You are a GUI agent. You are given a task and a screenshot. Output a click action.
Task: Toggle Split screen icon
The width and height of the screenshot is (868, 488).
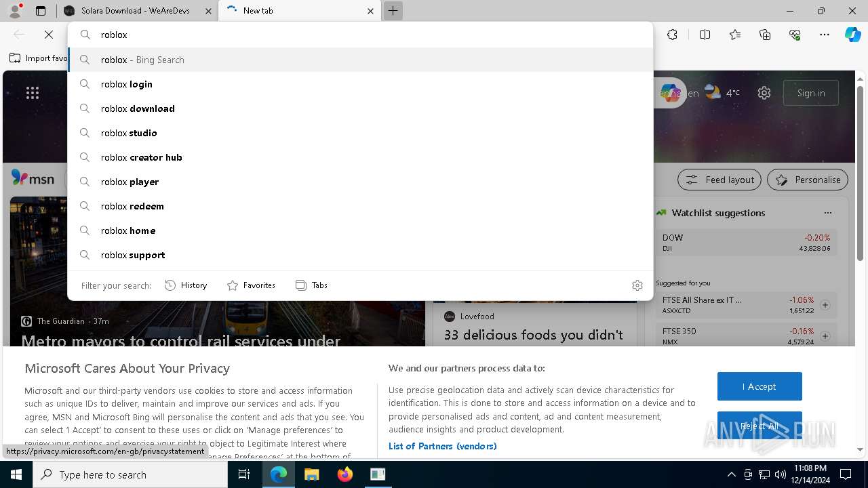click(705, 35)
